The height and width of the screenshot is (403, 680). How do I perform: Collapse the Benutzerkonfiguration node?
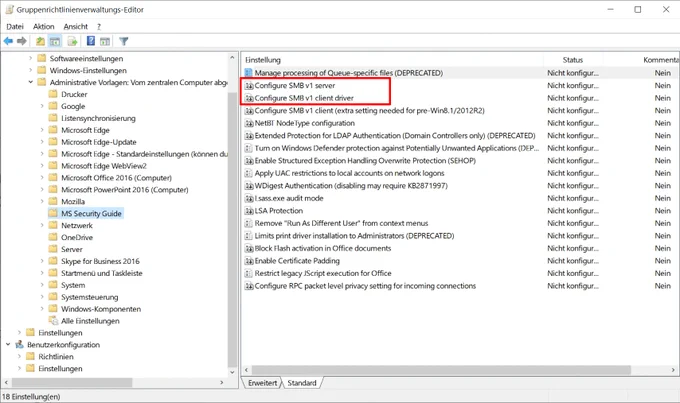tap(8, 344)
